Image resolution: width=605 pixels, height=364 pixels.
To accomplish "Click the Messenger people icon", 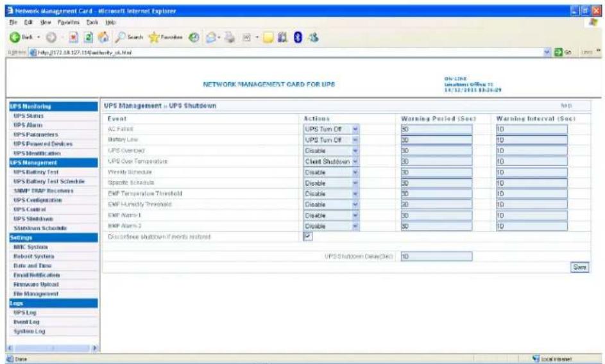I will [x=313, y=37].
